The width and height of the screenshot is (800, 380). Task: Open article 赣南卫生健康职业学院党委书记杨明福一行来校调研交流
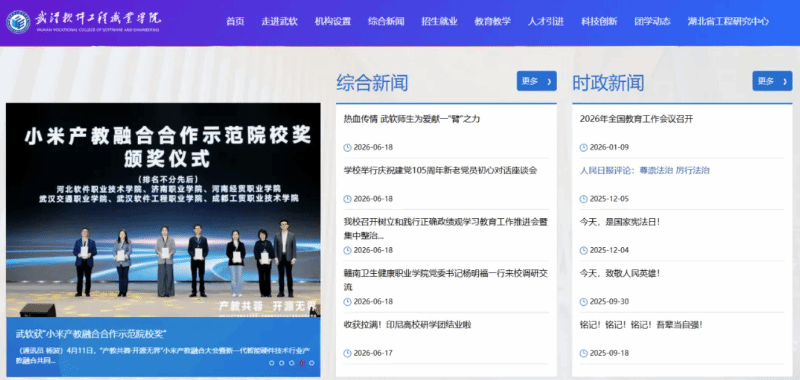click(x=446, y=280)
